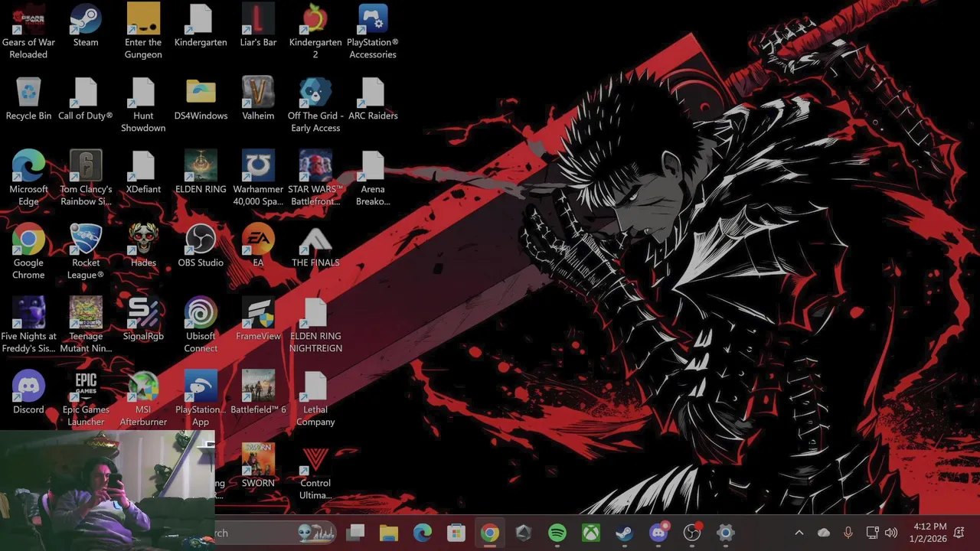This screenshot has width=980, height=551.
Task: Open Microsoft Edge desktop shortcut
Action: [28, 178]
